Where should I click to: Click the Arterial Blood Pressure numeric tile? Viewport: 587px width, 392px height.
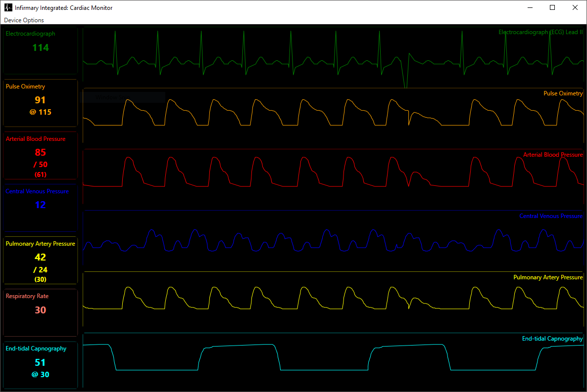click(41, 155)
